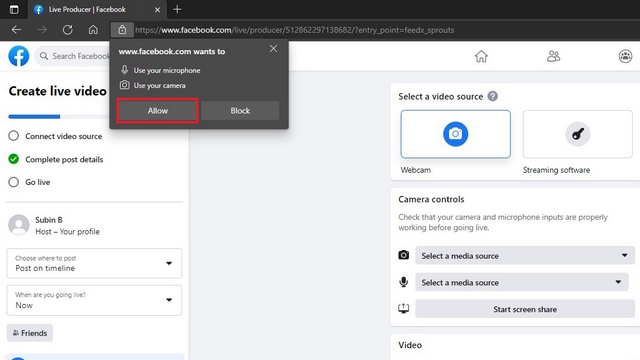Click the Search Facebook field
The width and height of the screenshot is (640, 360).
click(73, 56)
